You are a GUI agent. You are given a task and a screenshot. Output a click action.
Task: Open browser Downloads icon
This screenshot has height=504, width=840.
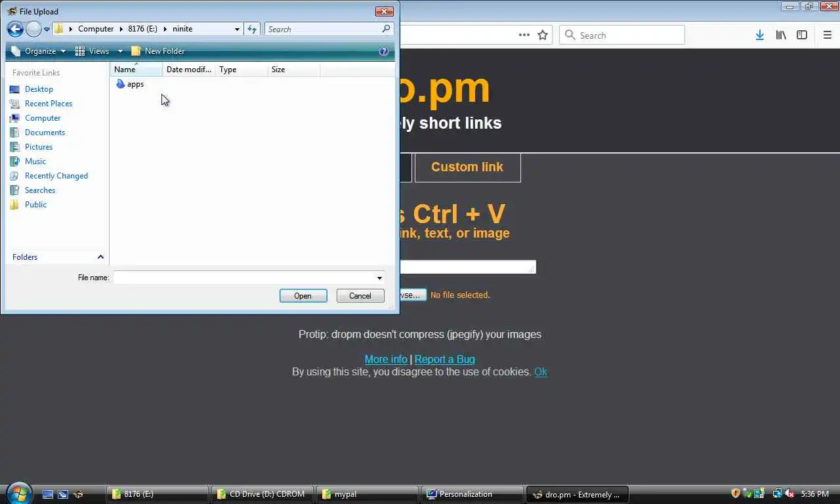(x=759, y=35)
